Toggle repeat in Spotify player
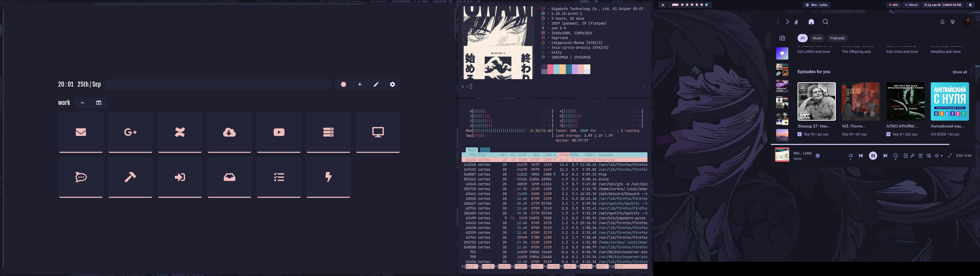 (896, 156)
